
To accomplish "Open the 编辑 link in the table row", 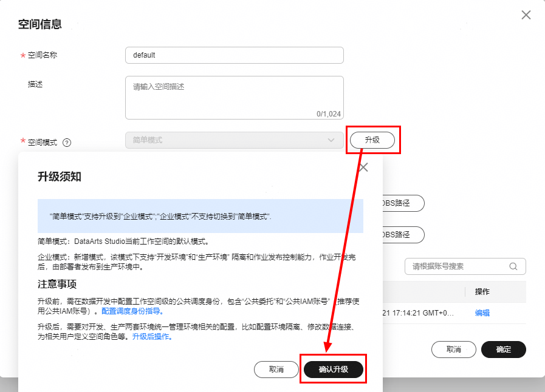I will click(x=482, y=313).
